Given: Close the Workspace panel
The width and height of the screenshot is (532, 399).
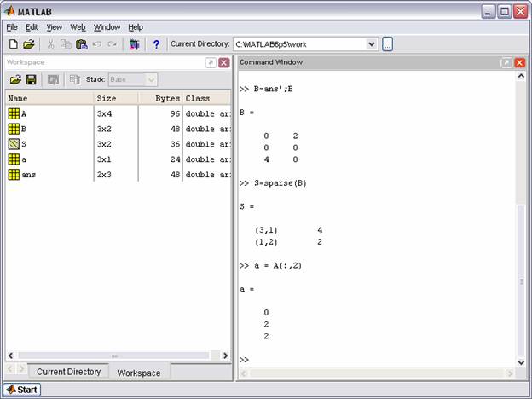Looking at the screenshot, I should [x=224, y=62].
